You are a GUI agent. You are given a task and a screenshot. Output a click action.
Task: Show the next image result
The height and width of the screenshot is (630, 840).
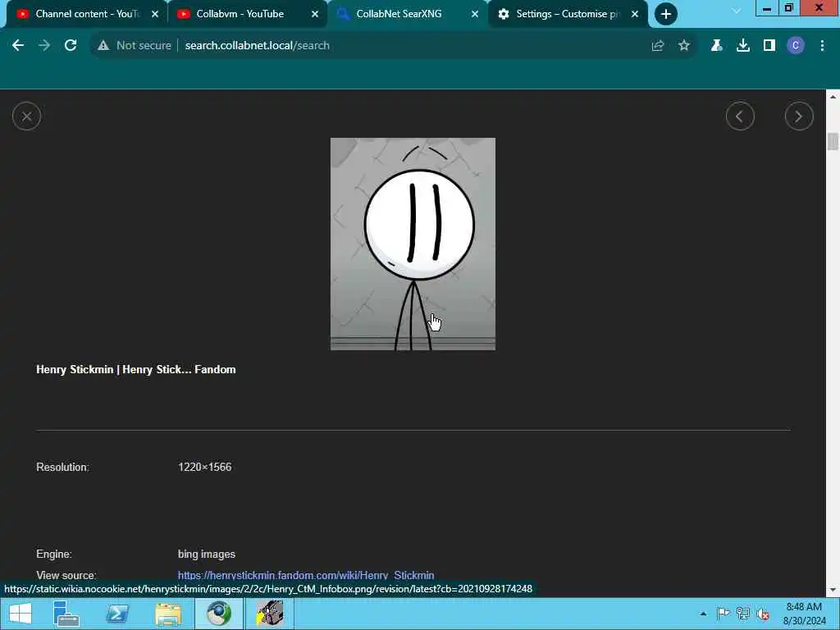click(799, 116)
